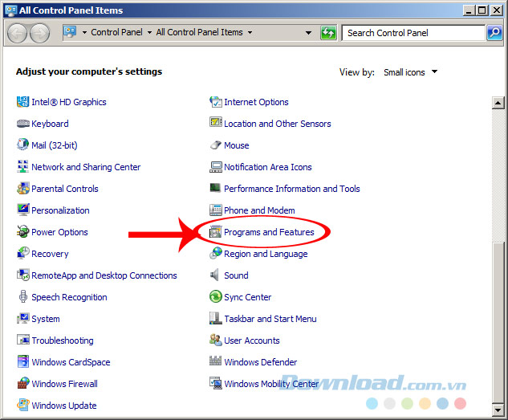Open the address bar history dropdown arrow
This screenshot has width=508, height=420.
point(308,33)
